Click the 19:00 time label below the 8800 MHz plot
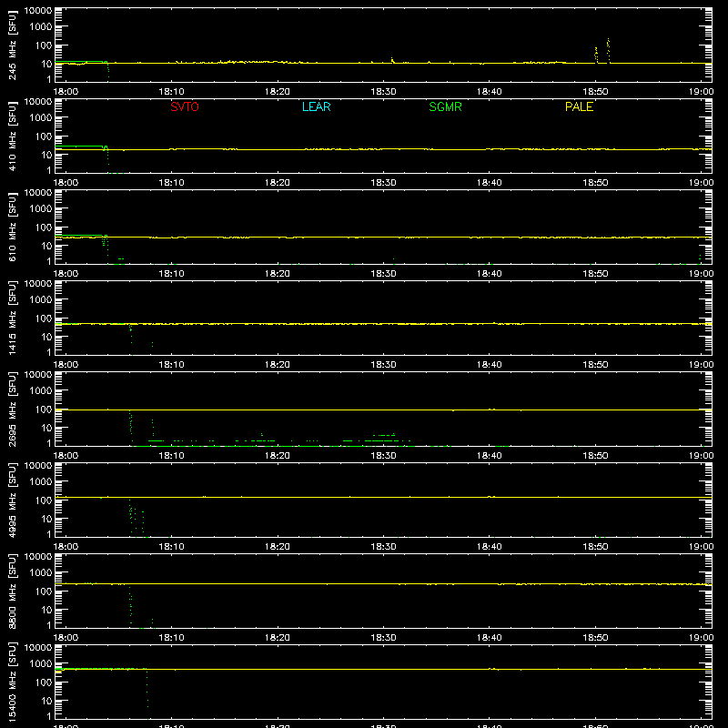 pos(701,638)
